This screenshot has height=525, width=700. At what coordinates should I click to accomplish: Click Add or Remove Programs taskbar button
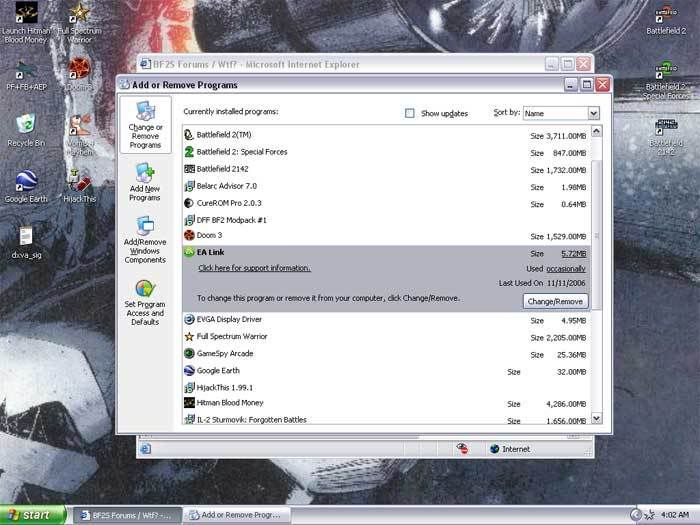click(x=238, y=515)
